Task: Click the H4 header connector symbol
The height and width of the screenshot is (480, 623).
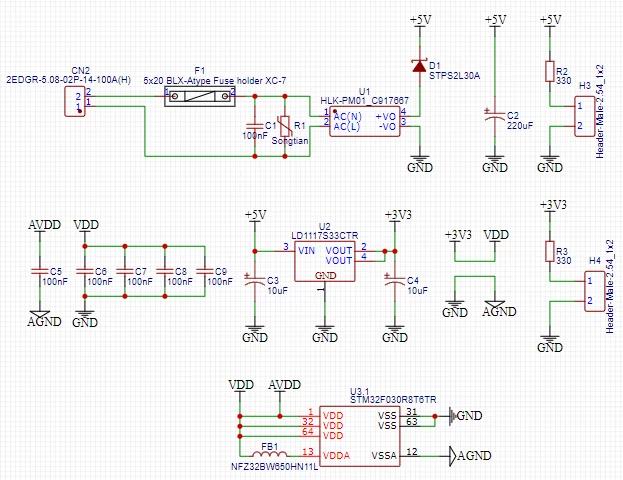Action: click(x=594, y=291)
